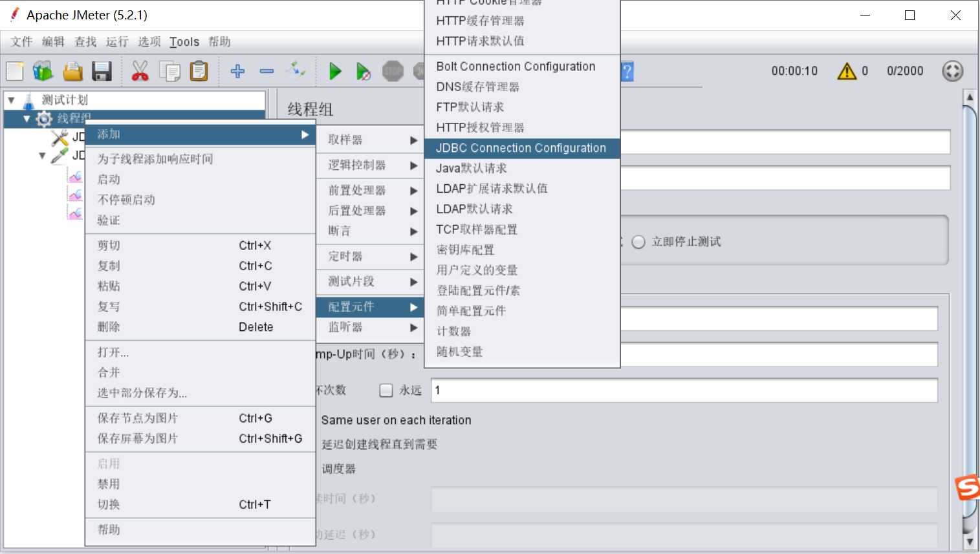The height and width of the screenshot is (554, 980).
Task: Click 保存节点为图片 context menu entry
Action: coord(200,418)
